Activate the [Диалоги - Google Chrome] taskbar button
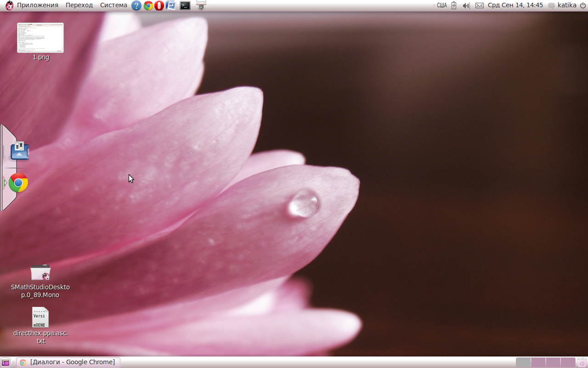This screenshot has height=368, width=588. (68, 362)
